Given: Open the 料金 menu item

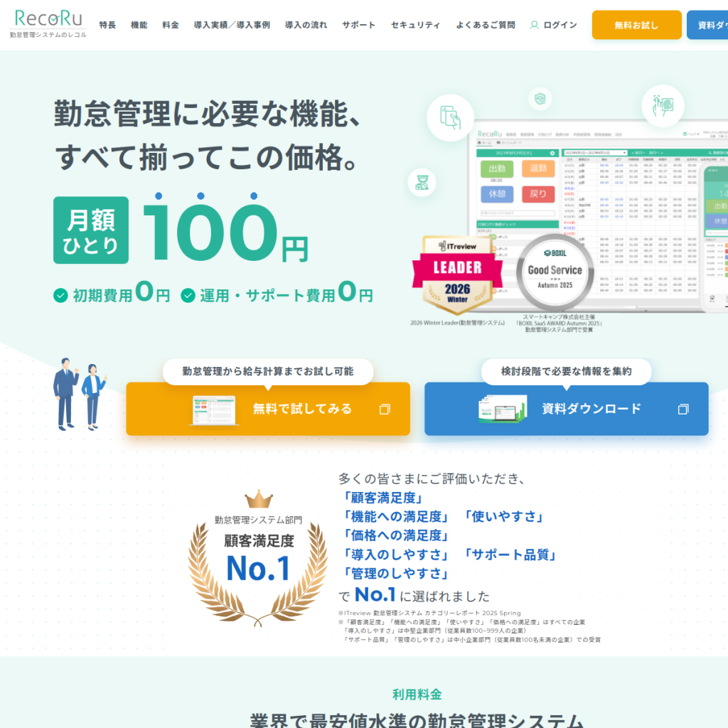Looking at the screenshot, I should pyautogui.click(x=171, y=25).
